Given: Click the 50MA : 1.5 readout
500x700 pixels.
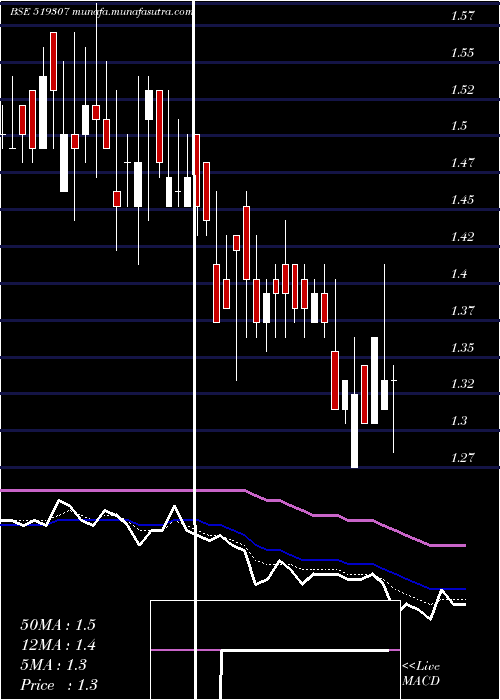Looking at the screenshot, I should pos(58,625).
